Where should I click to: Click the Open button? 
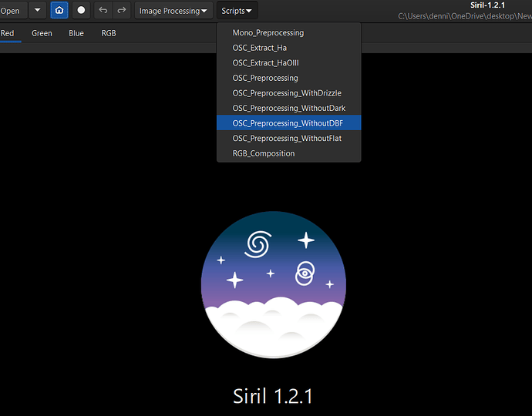tap(12, 11)
